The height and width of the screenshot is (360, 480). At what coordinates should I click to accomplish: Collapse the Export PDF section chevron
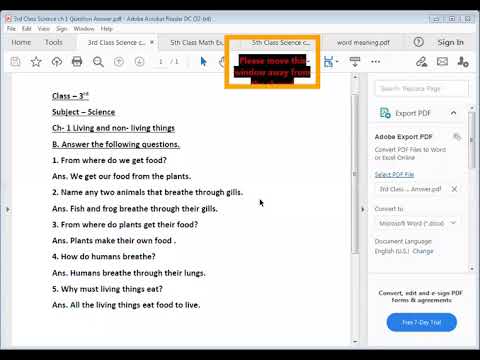pyautogui.click(x=453, y=113)
